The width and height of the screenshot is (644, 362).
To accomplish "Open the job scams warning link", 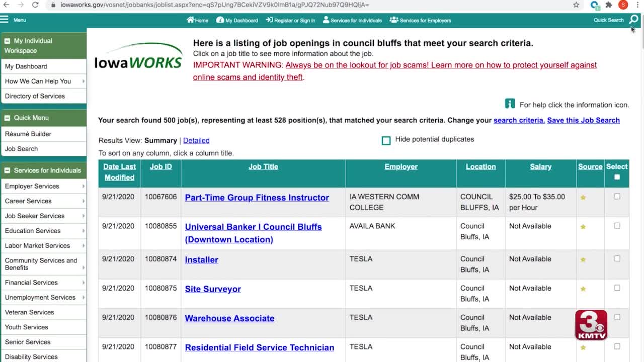I will [x=395, y=71].
